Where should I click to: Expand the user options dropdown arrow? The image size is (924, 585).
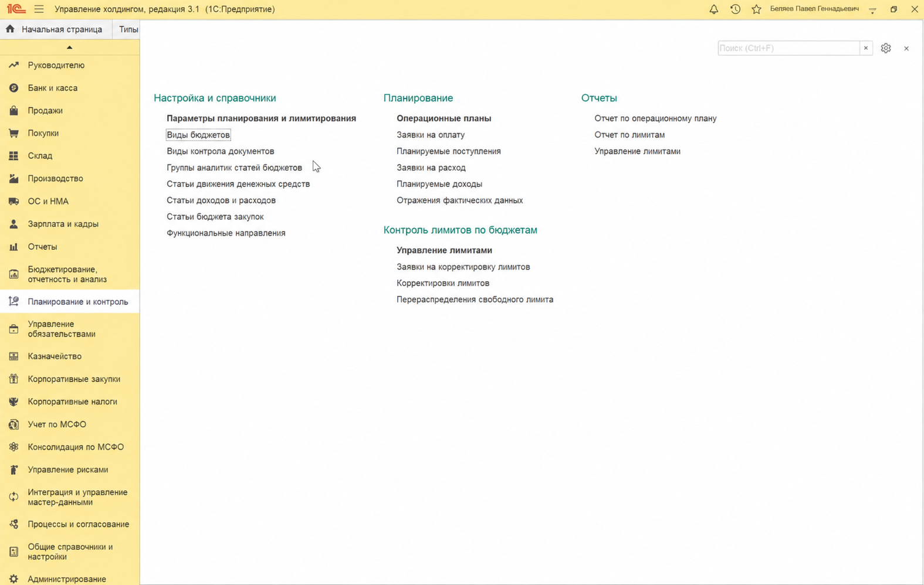pyautogui.click(x=872, y=10)
